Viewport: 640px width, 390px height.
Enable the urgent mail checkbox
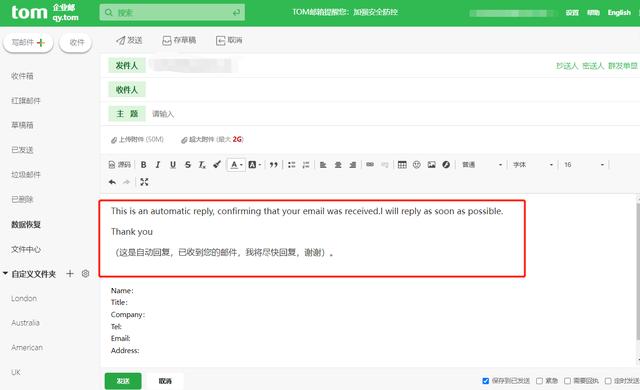pyautogui.click(x=540, y=381)
